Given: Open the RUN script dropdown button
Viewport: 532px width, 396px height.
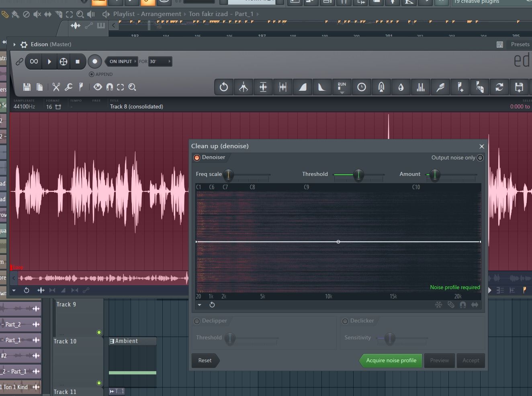Looking at the screenshot, I should (x=342, y=87).
